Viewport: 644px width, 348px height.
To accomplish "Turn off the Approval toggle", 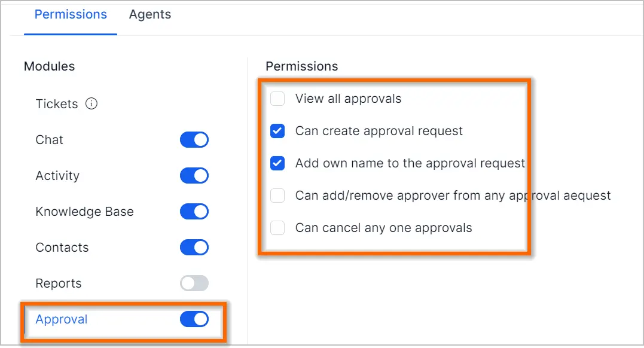I will pyautogui.click(x=194, y=319).
